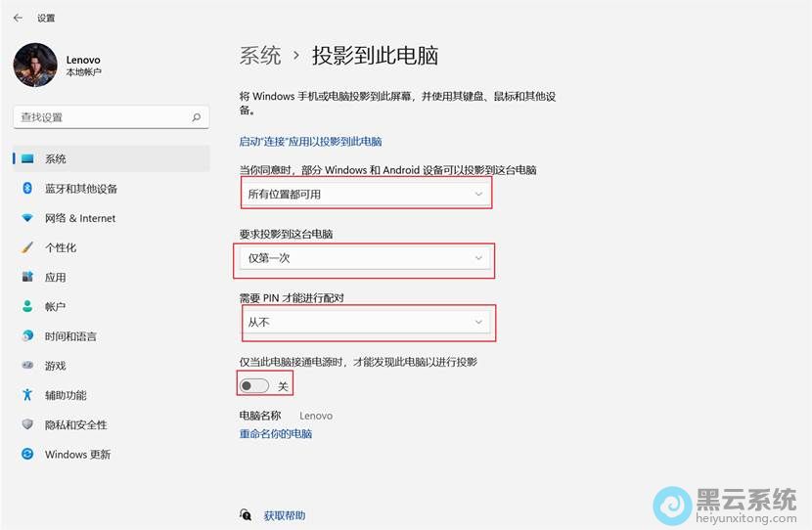
Task: Click the back arrow icon in title bar
Action: click(x=18, y=18)
